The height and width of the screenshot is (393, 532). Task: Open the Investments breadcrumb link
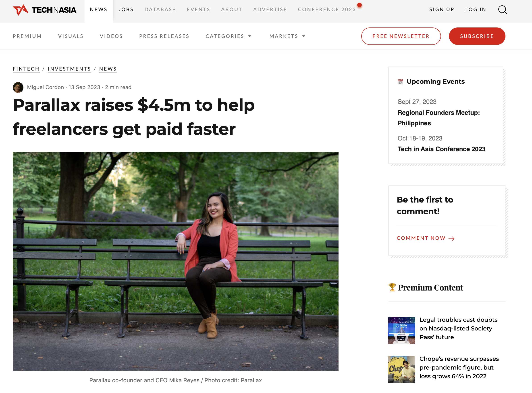click(69, 69)
